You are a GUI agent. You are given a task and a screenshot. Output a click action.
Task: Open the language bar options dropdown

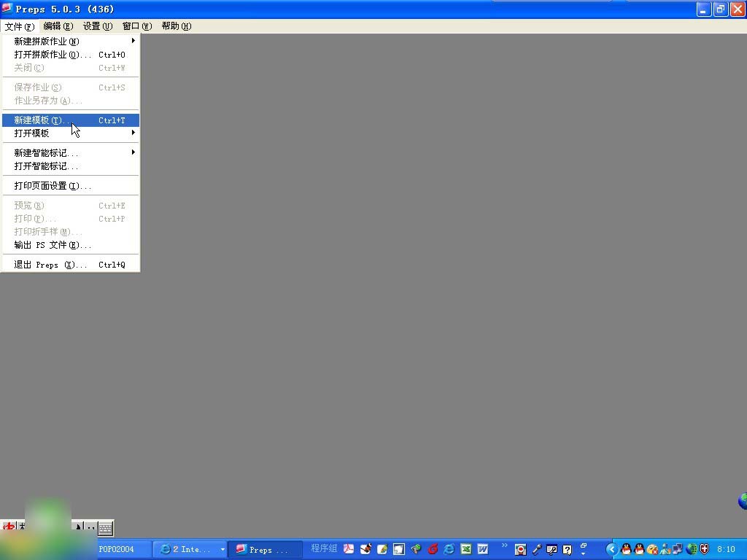pyautogui.click(x=584, y=553)
